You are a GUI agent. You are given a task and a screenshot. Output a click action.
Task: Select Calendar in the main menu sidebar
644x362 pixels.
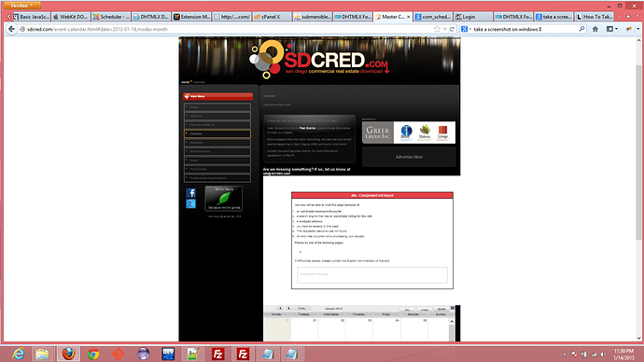pos(217,133)
